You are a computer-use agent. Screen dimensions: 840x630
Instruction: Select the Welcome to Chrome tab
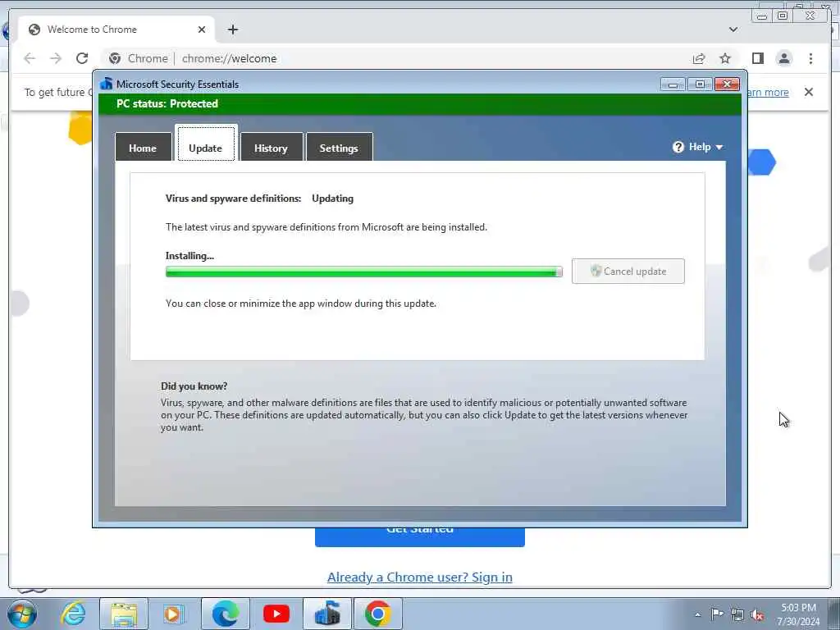116,30
